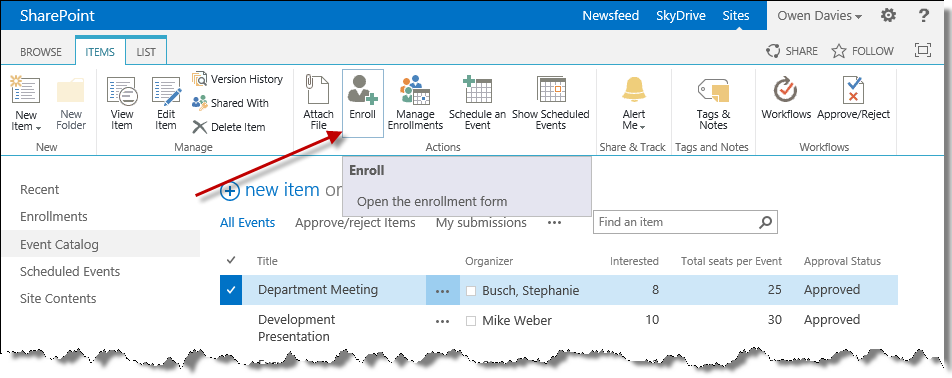Open Enrollments in the left navigation

54,217
